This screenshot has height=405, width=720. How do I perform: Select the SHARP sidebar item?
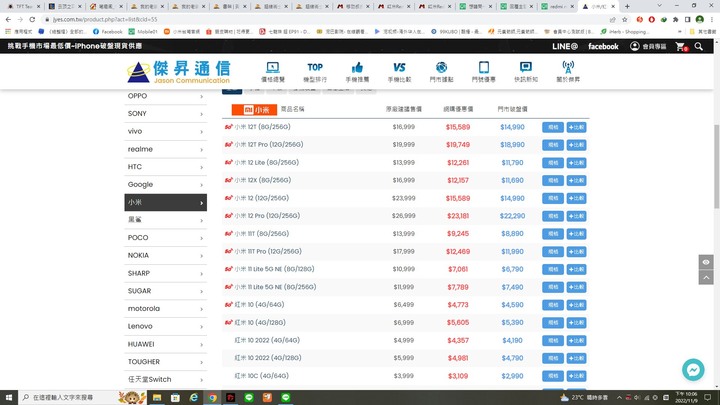point(165,273)
